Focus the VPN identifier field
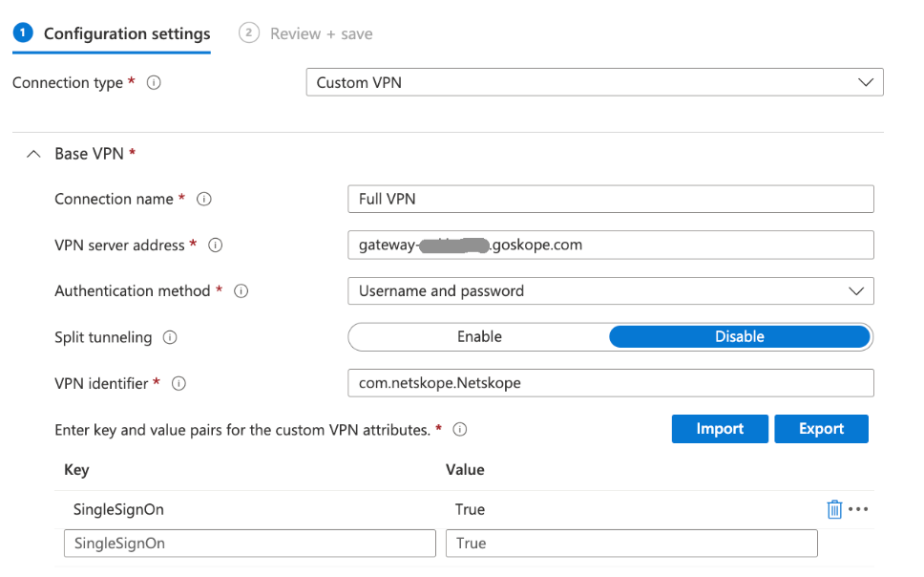This screenshot has width=924, height=577. click(611, 383)
